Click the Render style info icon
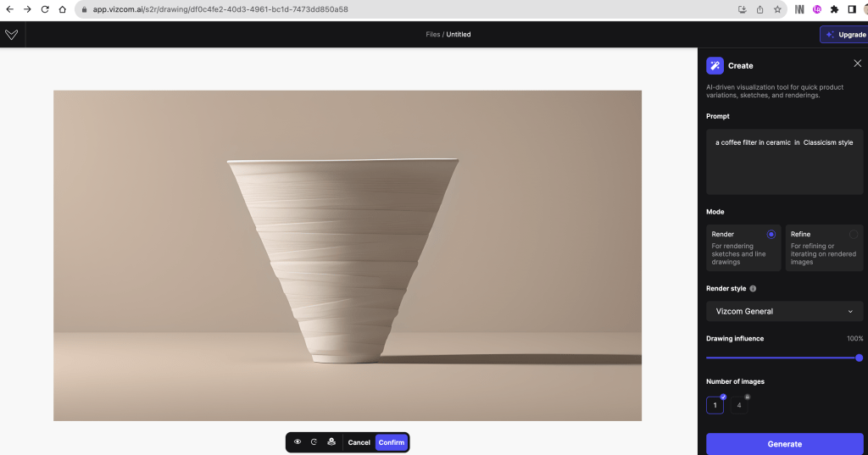Image resolution: width=868 pixels, height=455 pixels. 754,289
